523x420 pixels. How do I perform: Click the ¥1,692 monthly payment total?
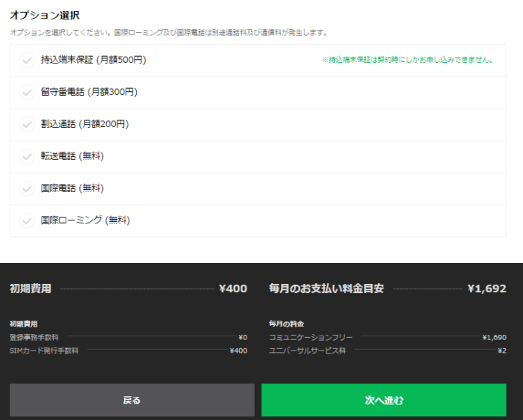click(487, 288)
